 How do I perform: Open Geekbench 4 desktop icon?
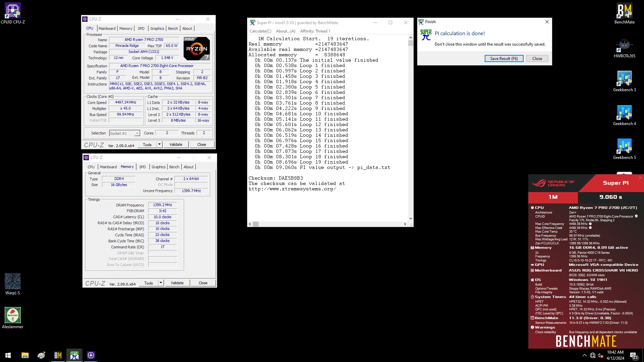(624, 115)
